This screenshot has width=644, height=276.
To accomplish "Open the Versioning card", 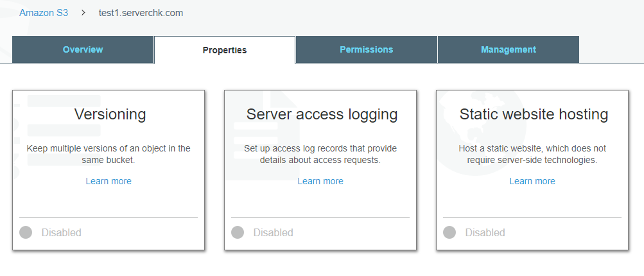I will coord(109,170).
